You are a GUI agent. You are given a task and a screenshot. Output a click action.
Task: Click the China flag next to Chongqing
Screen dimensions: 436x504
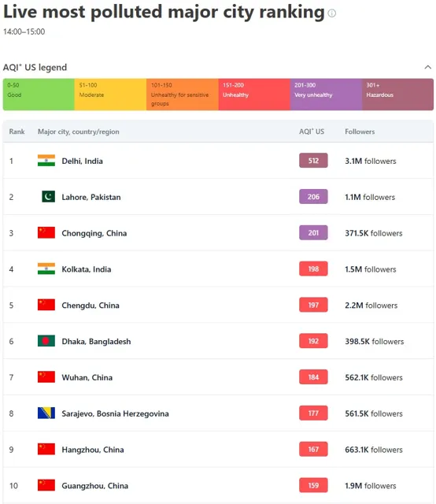[x=46, y=232]
